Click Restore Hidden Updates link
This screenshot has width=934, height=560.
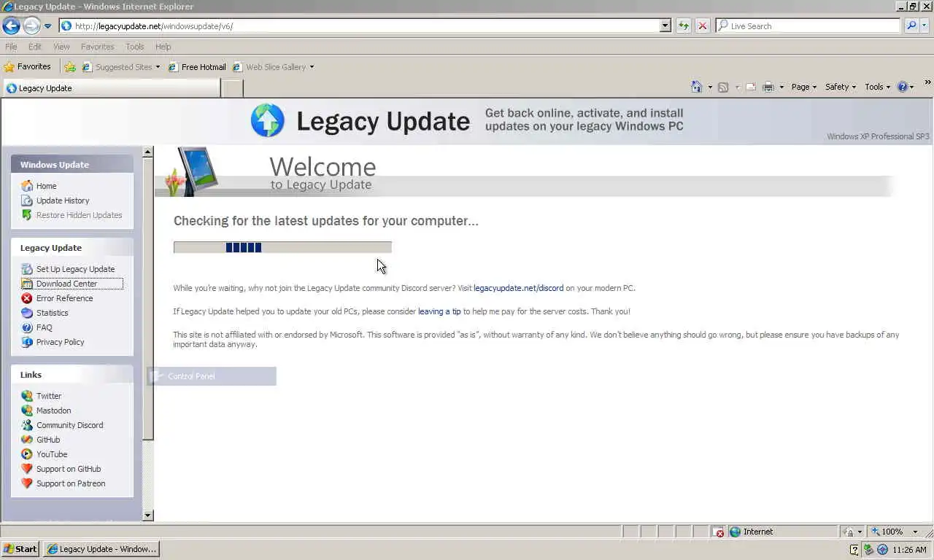(x=79, y=215)
